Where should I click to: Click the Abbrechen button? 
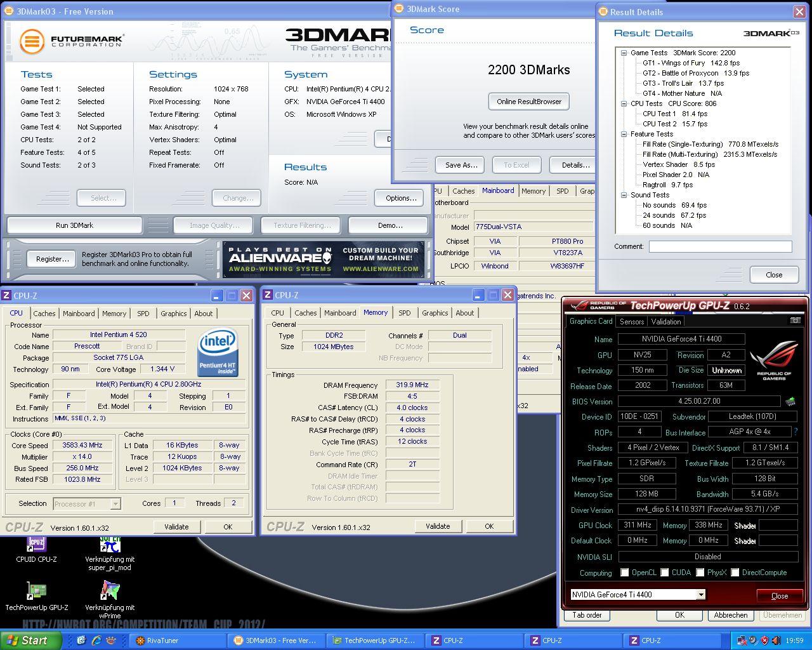[731, 615]
